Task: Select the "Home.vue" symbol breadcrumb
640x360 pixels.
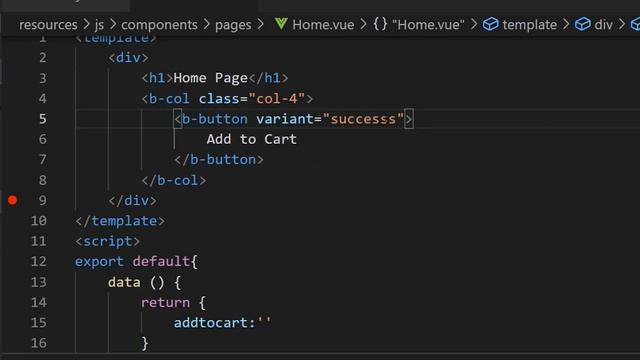Action: [428, 25]
